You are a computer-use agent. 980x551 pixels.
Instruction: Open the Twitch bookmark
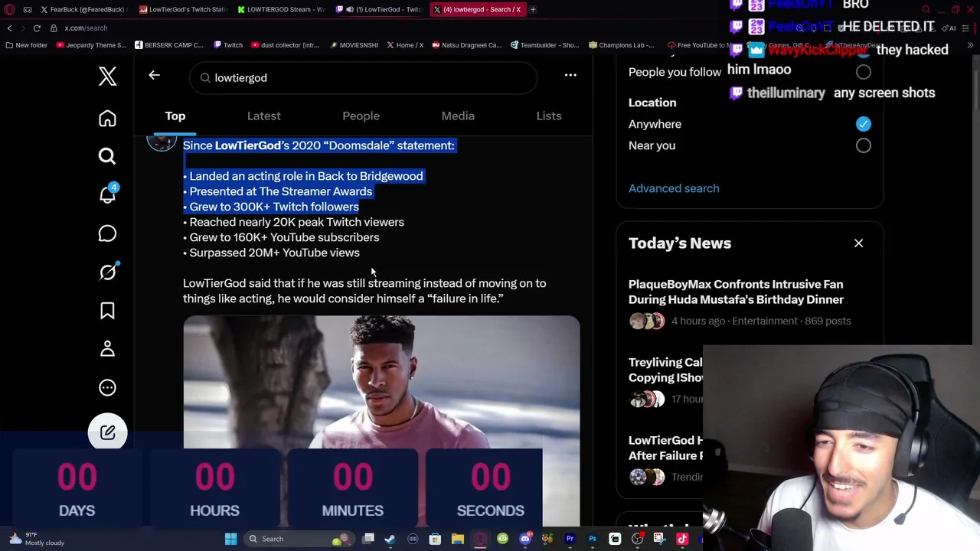pyautogui.click(x=228, y=45)
